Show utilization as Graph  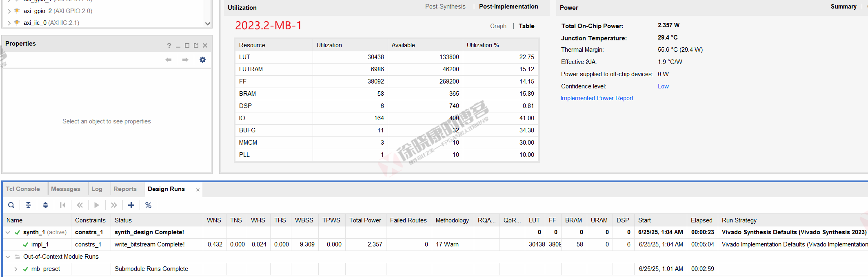[498, 26]
